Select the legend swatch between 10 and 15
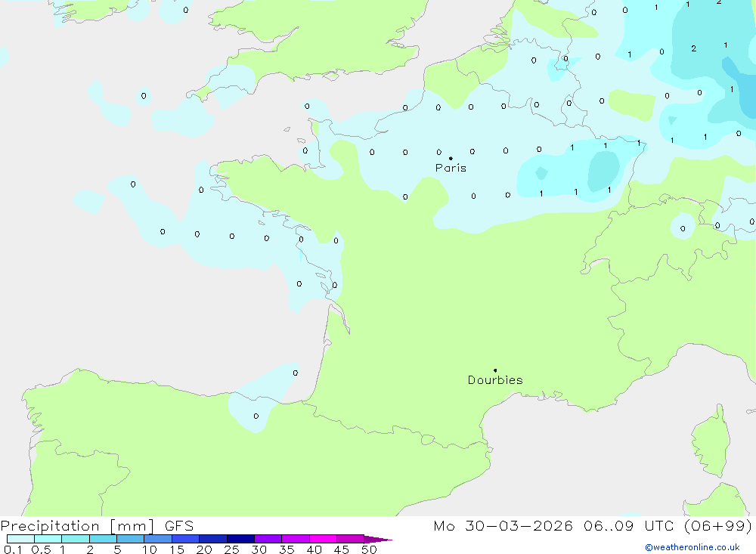The image size is (756, 554). [158, 539]
